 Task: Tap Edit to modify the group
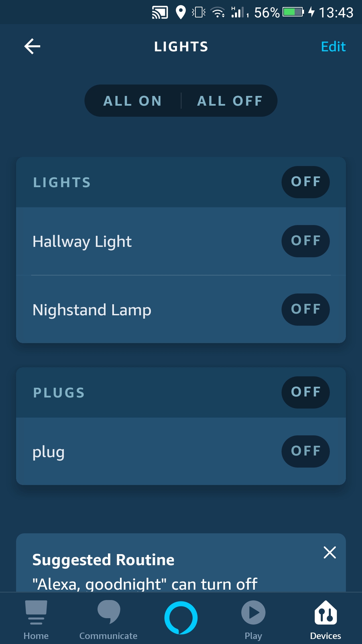click(x=333, y=47)
